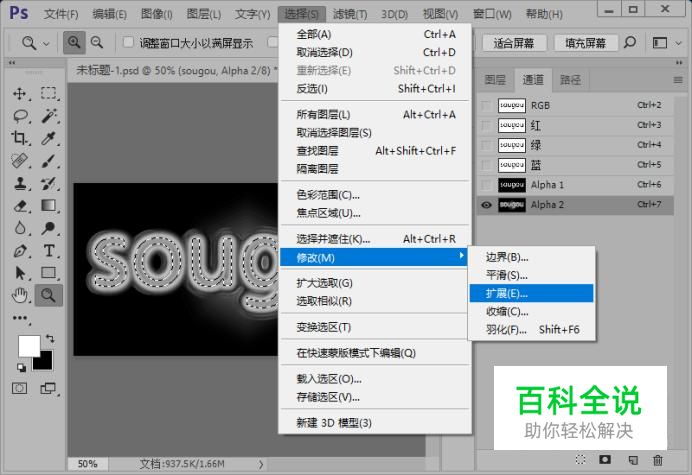Select the Path Selection tool
692x475 pixels.
(20, 273)
